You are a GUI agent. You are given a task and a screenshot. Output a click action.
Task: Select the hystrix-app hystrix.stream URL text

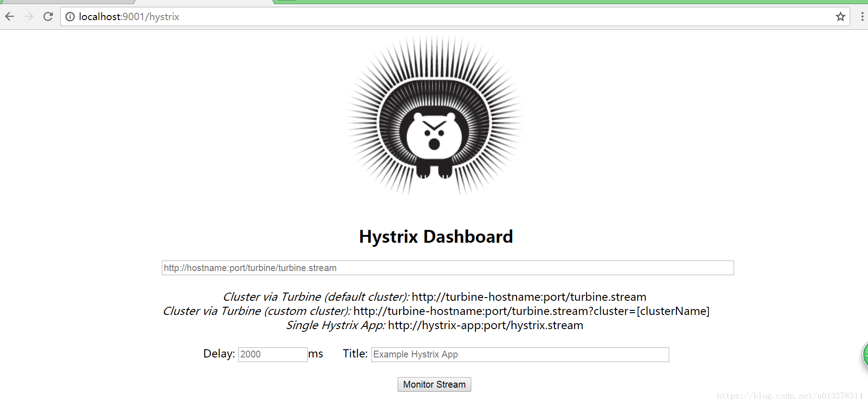[485, 325]
